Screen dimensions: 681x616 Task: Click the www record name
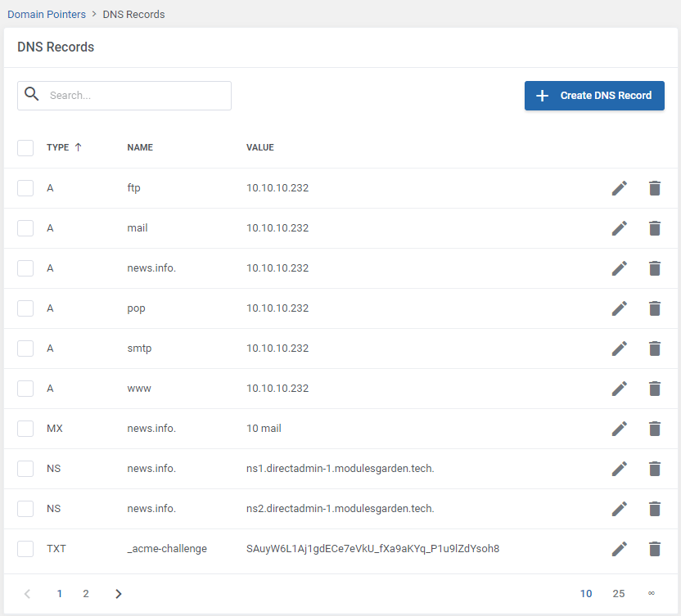[x=139, y=389]
